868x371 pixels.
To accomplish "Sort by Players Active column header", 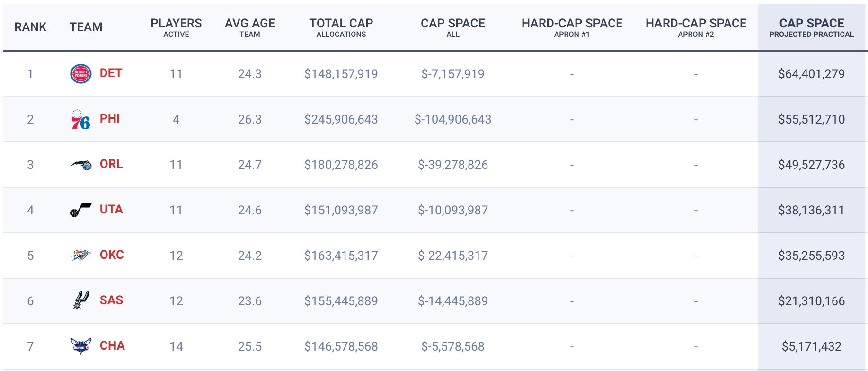I will point(176,27).
